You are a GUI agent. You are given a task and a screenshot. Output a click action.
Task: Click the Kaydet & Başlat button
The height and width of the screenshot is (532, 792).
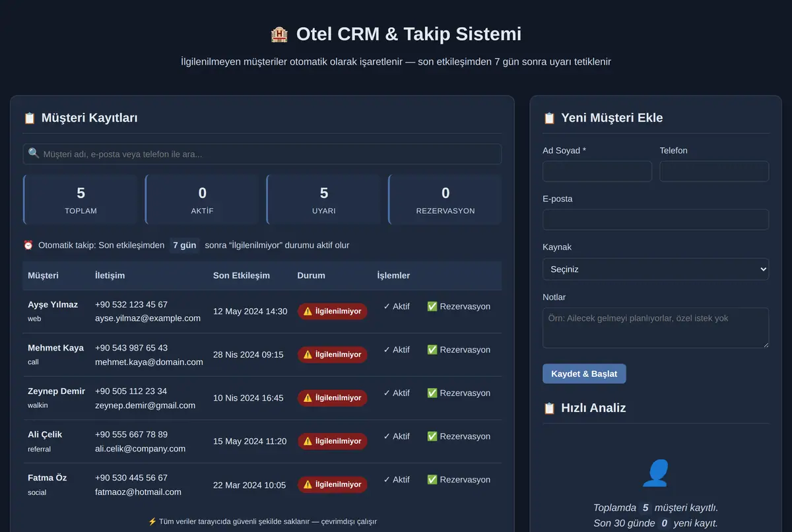[584, 374]
